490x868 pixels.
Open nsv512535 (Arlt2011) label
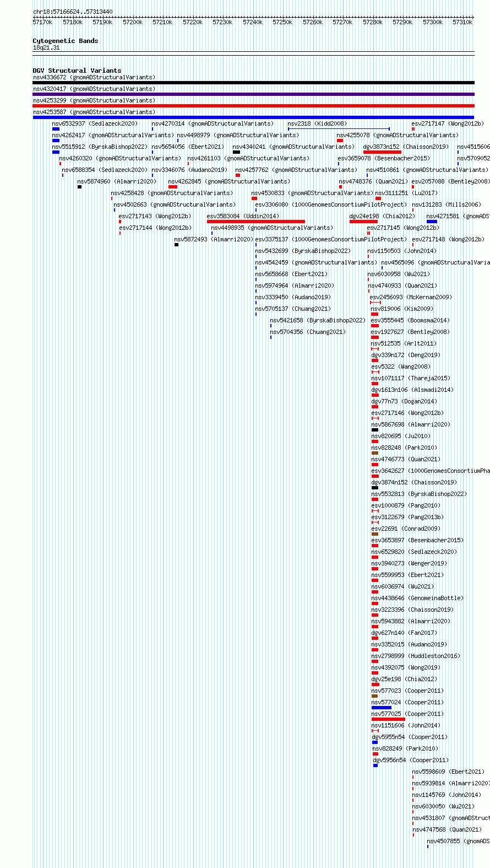[404, 343]
